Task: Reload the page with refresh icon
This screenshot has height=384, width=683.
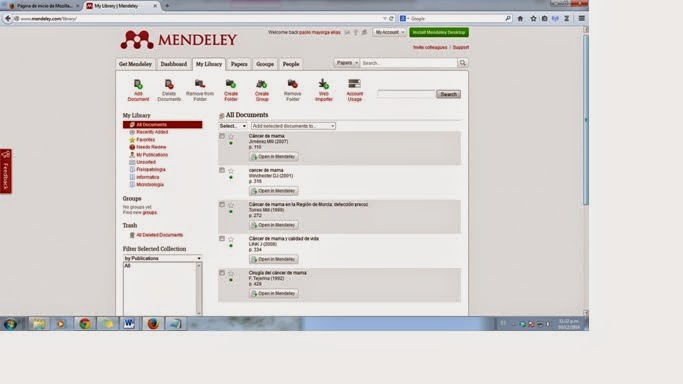Action: tap(391, 19)
